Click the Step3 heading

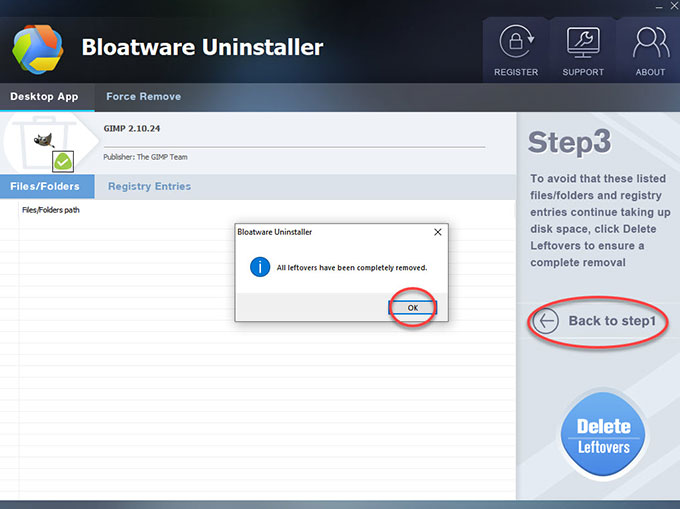click(569, 142)
